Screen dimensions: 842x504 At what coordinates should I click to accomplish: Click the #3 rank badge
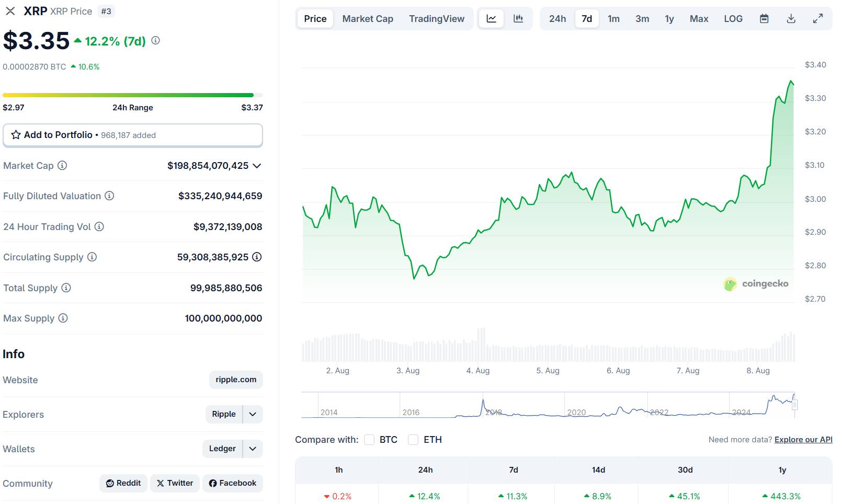(106, 11)
